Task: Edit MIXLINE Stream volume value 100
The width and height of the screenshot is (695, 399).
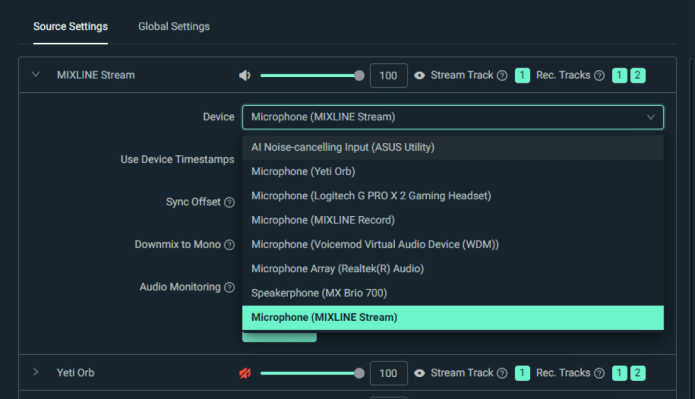Action: click(x=389, y=76)
